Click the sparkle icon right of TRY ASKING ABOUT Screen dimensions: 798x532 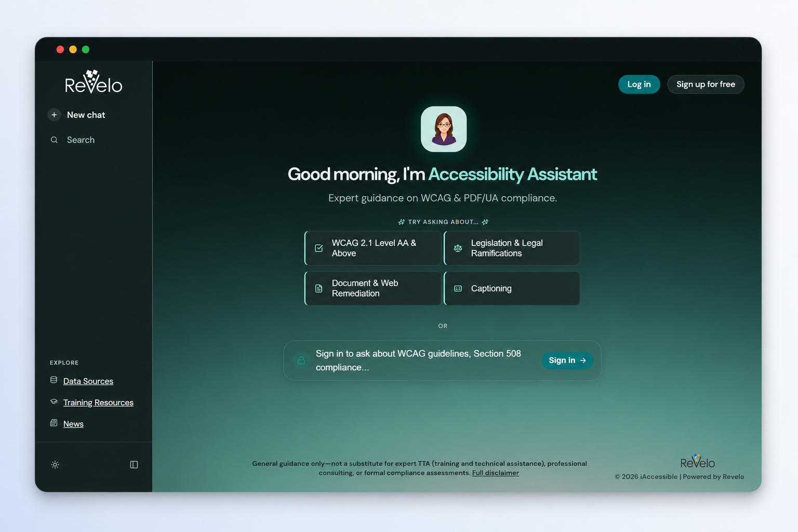(485, 222)
